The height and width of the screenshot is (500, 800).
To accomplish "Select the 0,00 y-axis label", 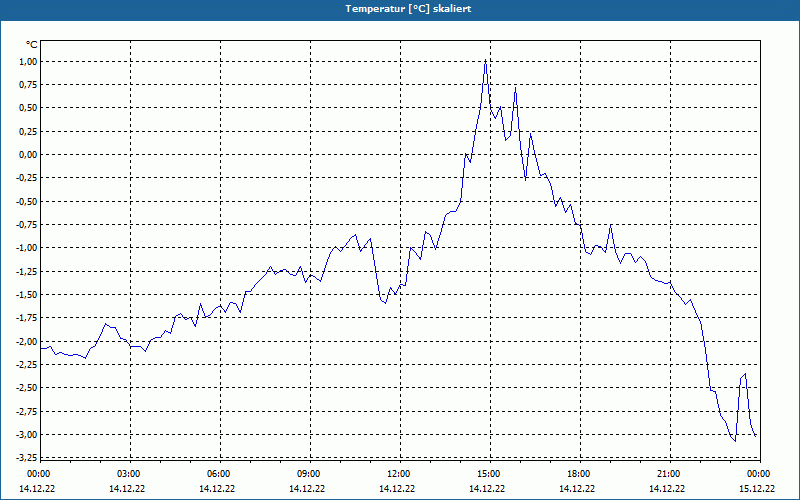I will point(29,155).
